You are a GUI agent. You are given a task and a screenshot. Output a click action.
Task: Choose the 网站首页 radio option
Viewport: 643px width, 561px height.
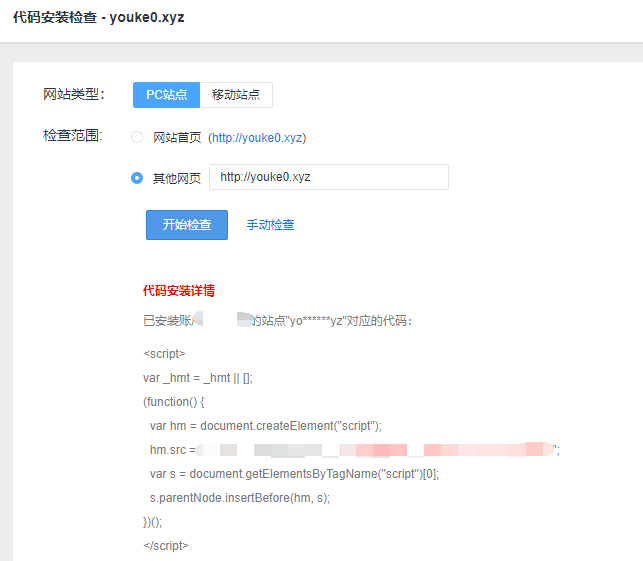coord(137,137)
